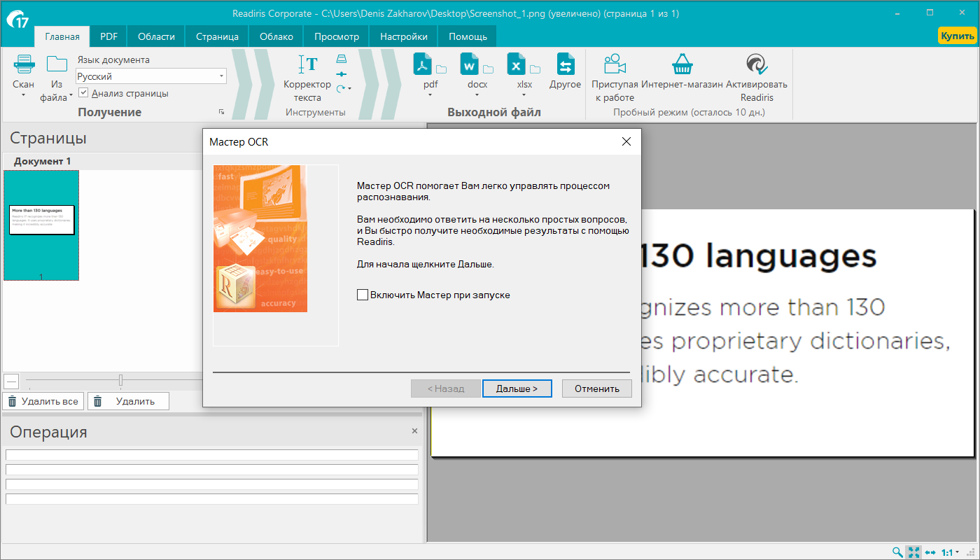
Task: Select xlsx output file icon
Action: coord(517,64)
